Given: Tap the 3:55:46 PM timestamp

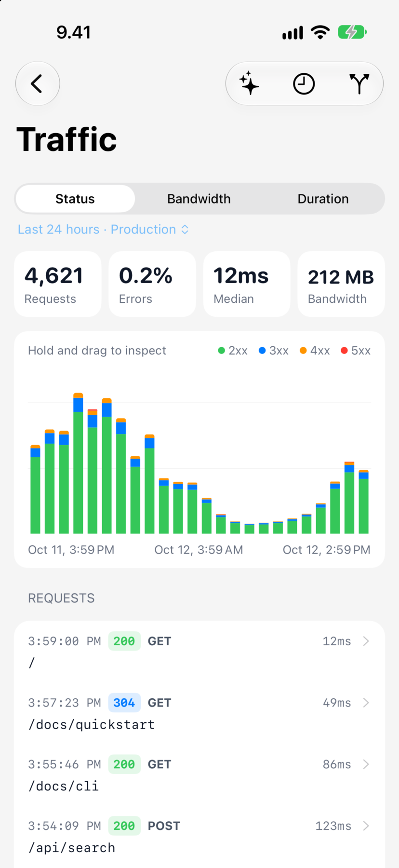Looking at the screenshot, I should coord(65,765).
